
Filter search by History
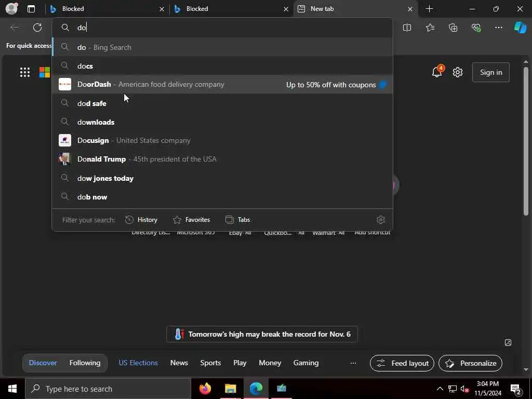coord(141,220)
